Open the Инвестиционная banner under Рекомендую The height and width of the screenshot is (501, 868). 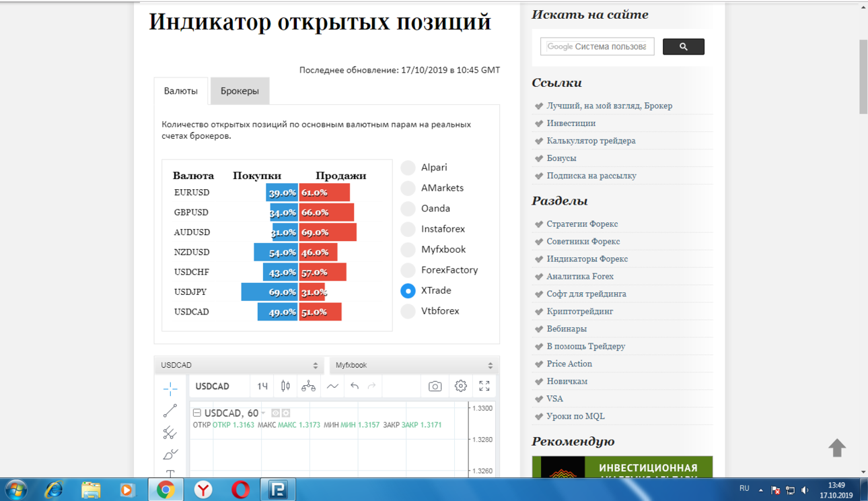(622, 467)
